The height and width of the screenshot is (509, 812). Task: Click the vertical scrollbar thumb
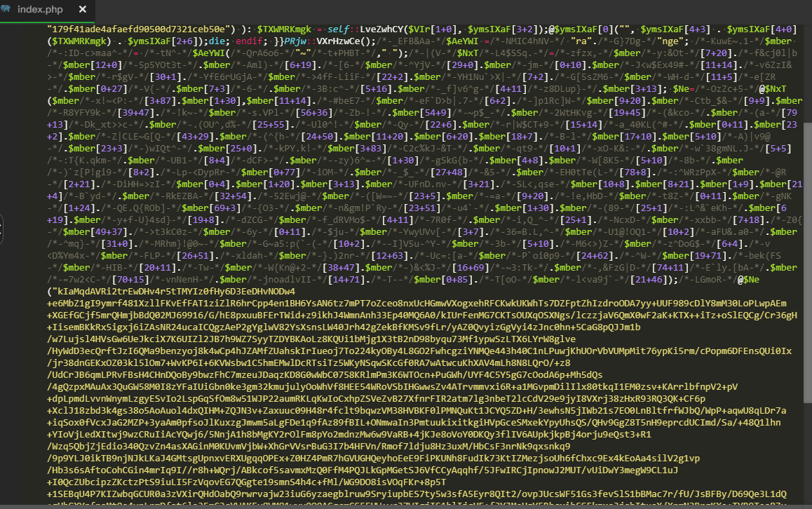tap(807, 262)
